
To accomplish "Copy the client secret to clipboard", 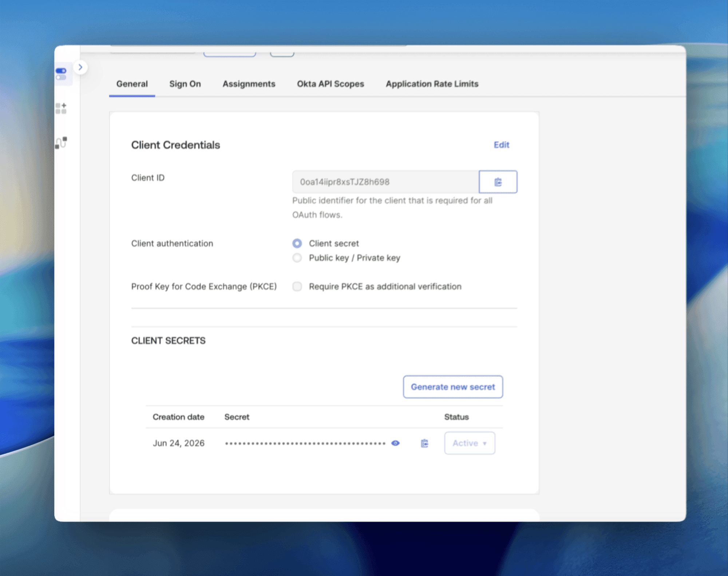I will click(424, 443).
